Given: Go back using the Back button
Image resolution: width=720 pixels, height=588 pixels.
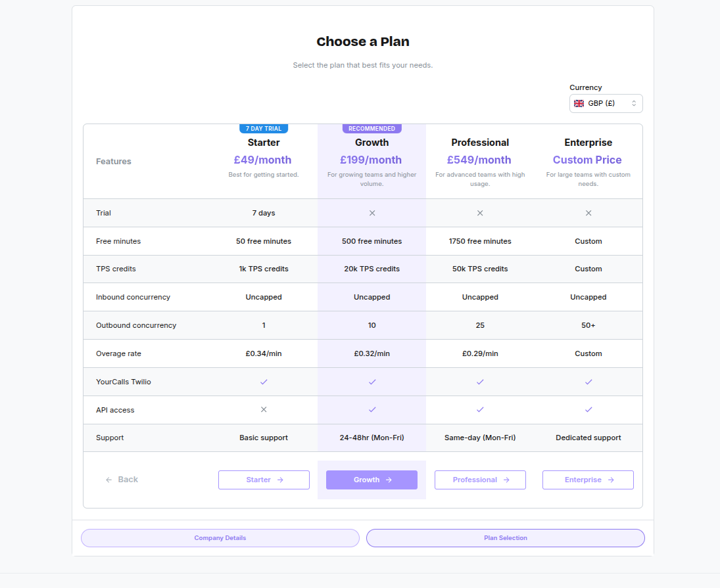Looking at the screenshot, I should coord(122,480).
